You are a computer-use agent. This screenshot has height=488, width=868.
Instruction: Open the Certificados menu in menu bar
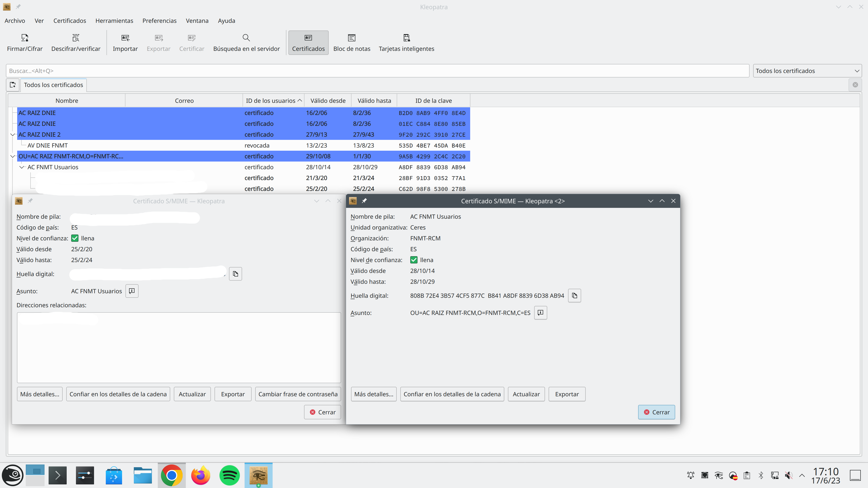[70, 21]
